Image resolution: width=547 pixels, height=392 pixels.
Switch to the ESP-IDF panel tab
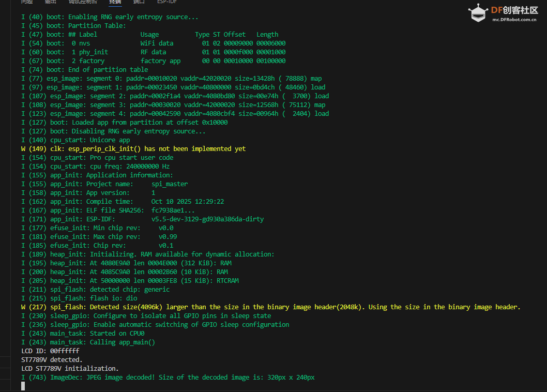tap(167, 2)
